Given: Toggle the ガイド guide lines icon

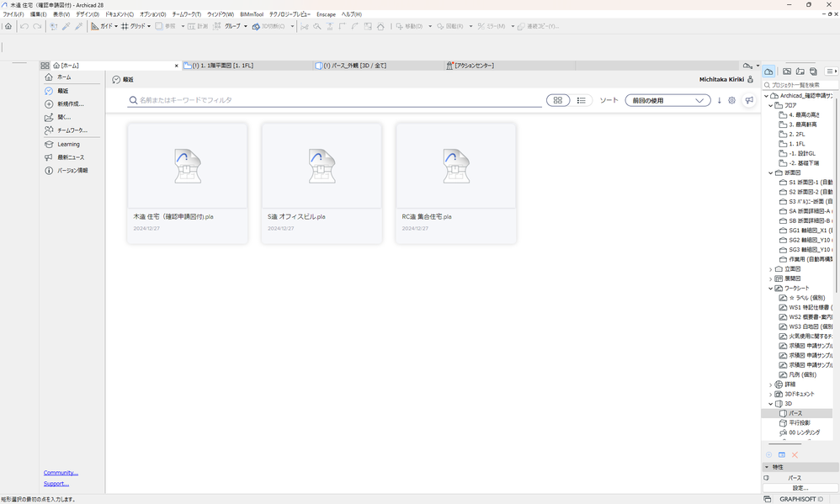Looking at the screenshot, I should click(x=95, y=26).
